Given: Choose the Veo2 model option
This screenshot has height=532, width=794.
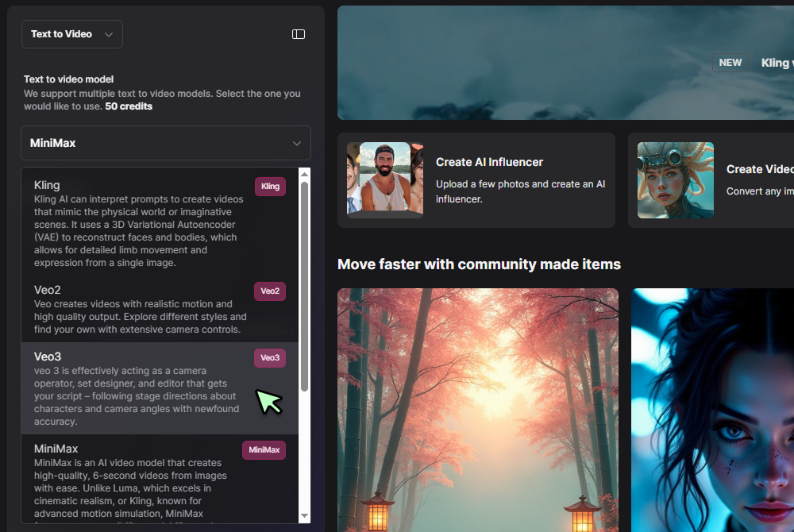Looking at the screenshot, I should 160,309.
